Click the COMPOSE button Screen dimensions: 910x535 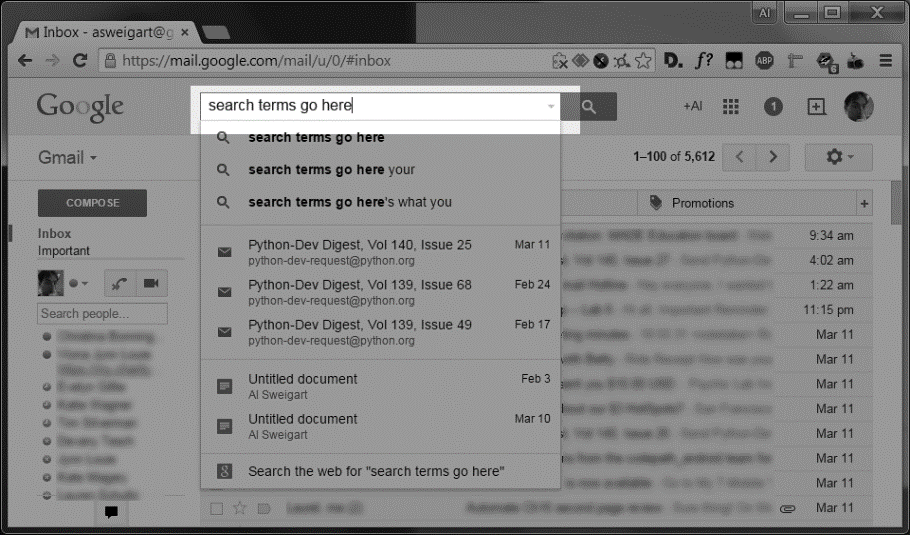[x=92, y=203]
